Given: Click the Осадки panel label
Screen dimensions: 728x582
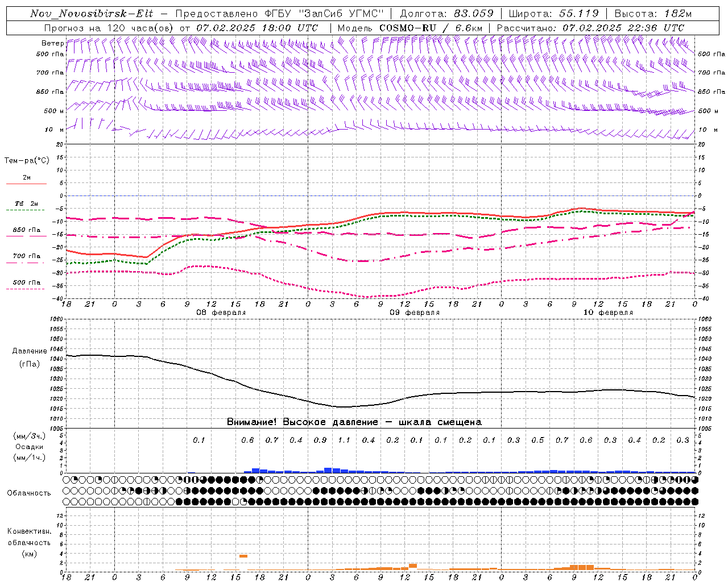Looking at the screenshot, I should click(29, 447).
